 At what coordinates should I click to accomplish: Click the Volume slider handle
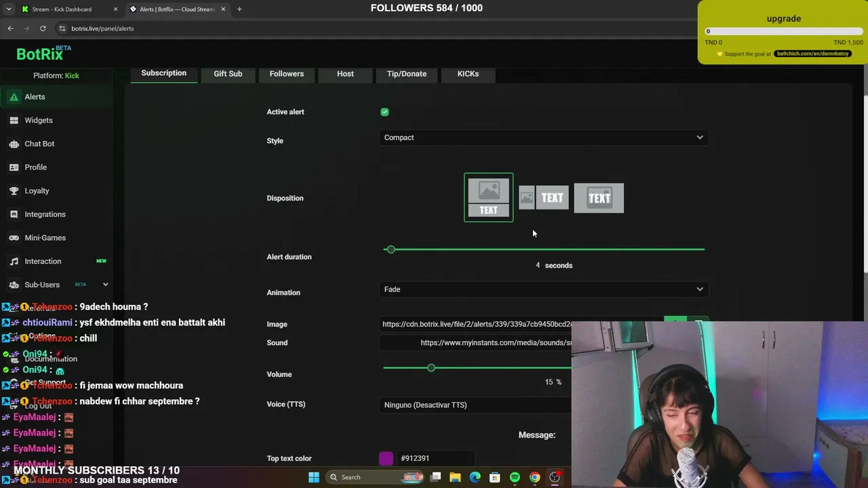(431, 367)
